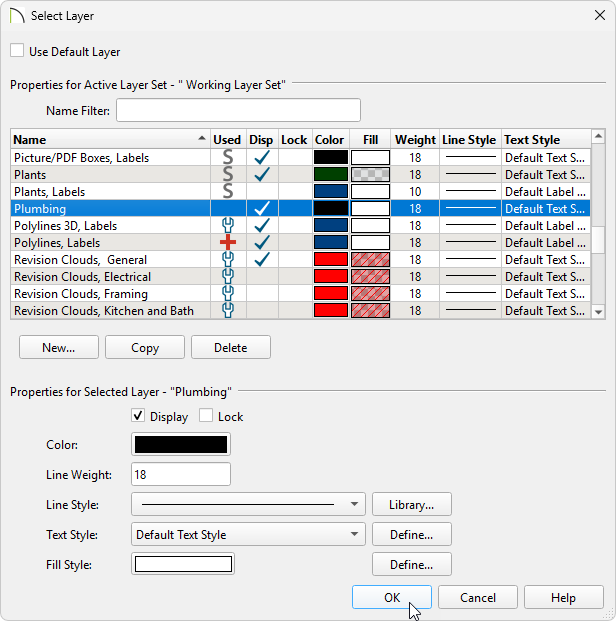Open the Text Style dropdown
The height and width of the screenshot is (621, 616).
click(248, 534)
